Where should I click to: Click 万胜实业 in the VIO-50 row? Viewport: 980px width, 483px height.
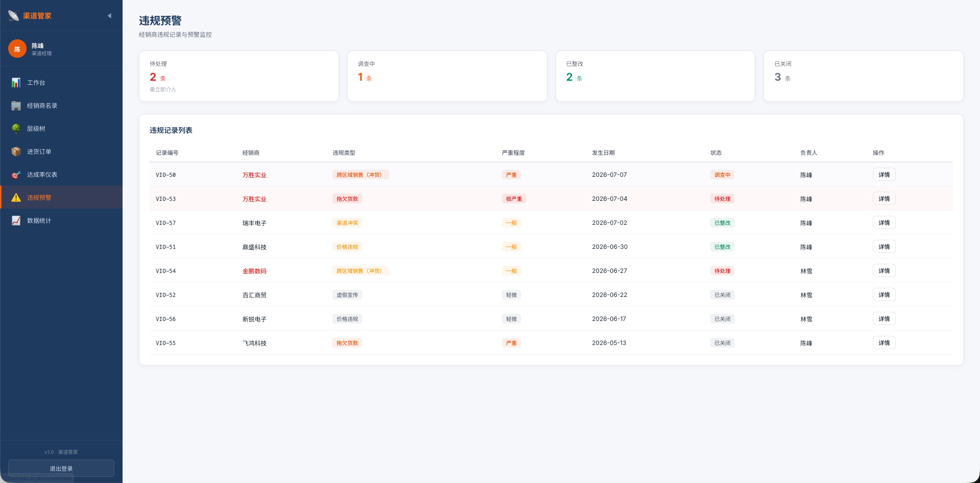(254, 175)
